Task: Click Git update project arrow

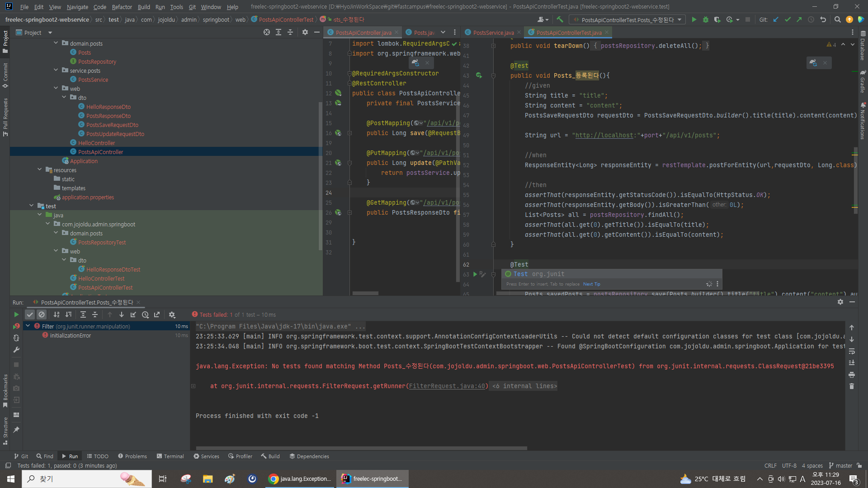Action: [776, 19]
